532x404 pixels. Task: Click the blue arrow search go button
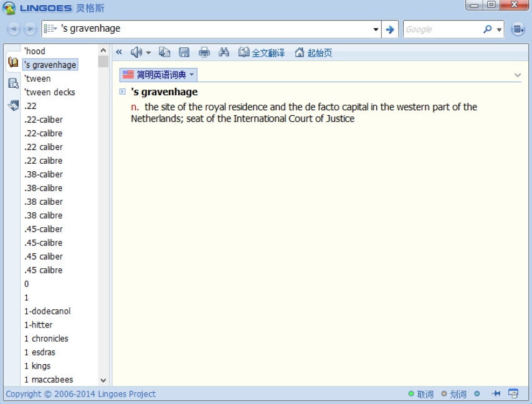(390, 29)
